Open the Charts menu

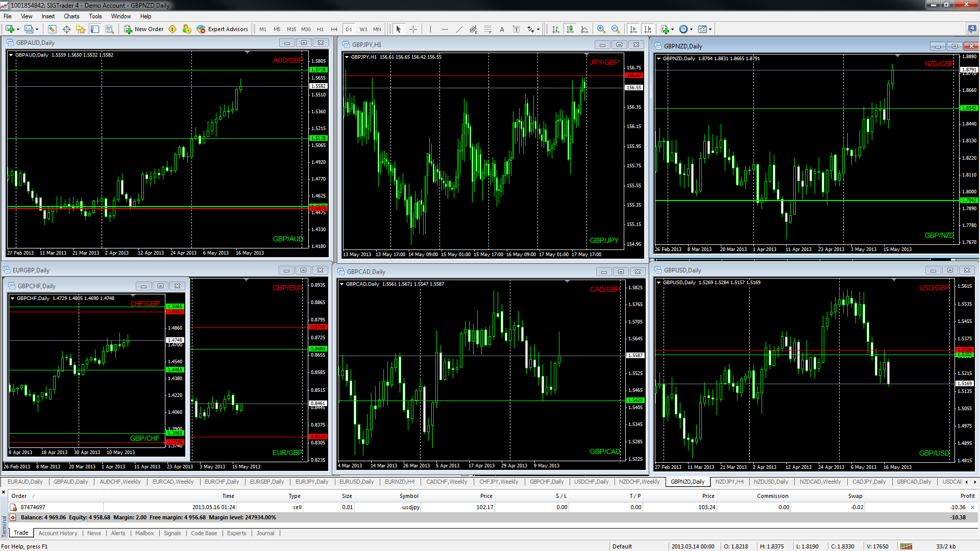point(71,16)
